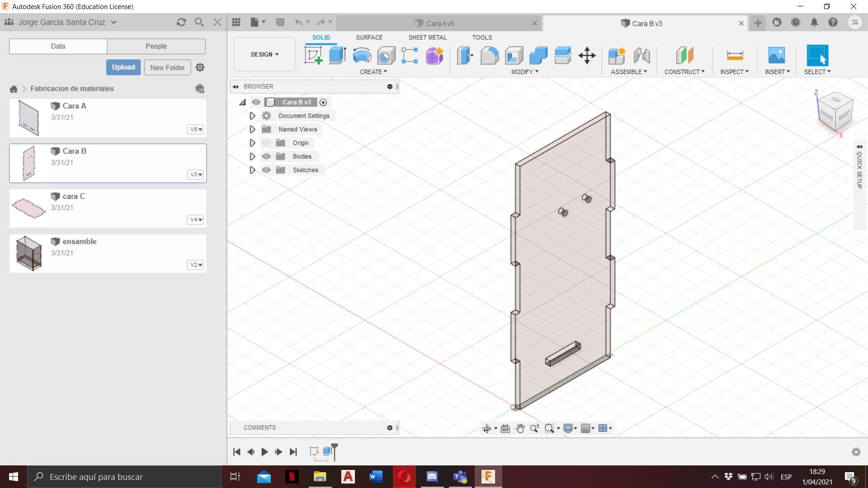The height and width of the screenshot is (488, 868).
Task: Select the Offset Face tool
Action: [x=562, y=56]
